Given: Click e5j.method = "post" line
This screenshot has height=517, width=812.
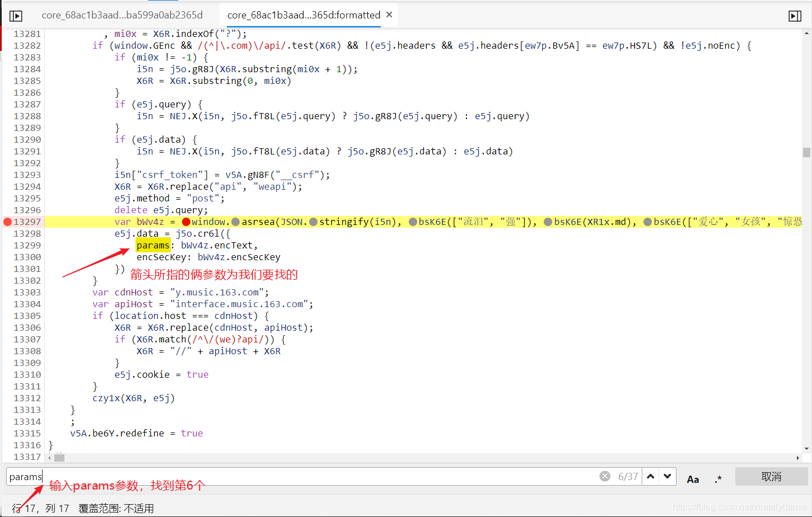Looking at the screenshot, I should click(x=170, y=199).
